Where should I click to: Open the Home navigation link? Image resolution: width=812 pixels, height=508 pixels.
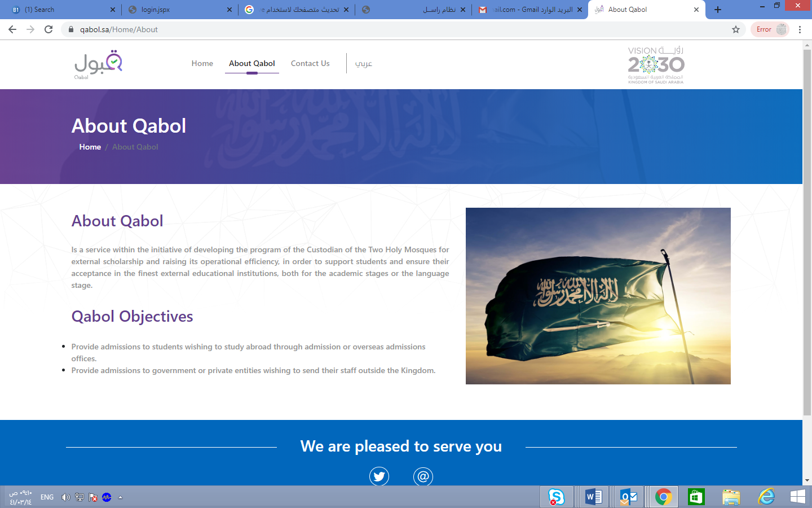coord(202,63)
